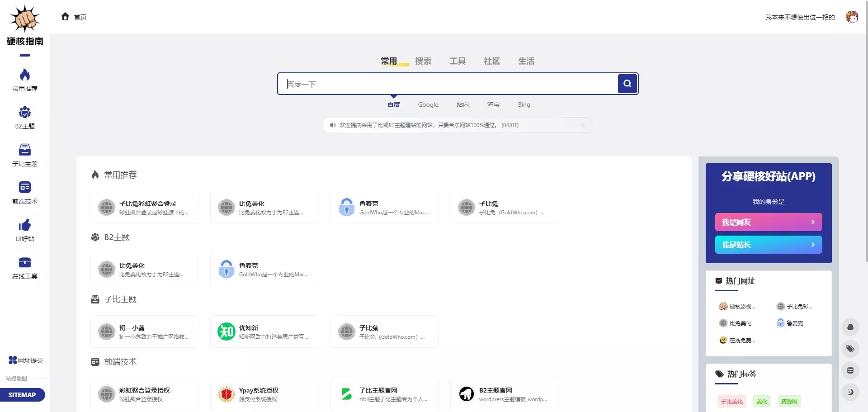Click the 子比主题官网 green icon

coord(347,394)
